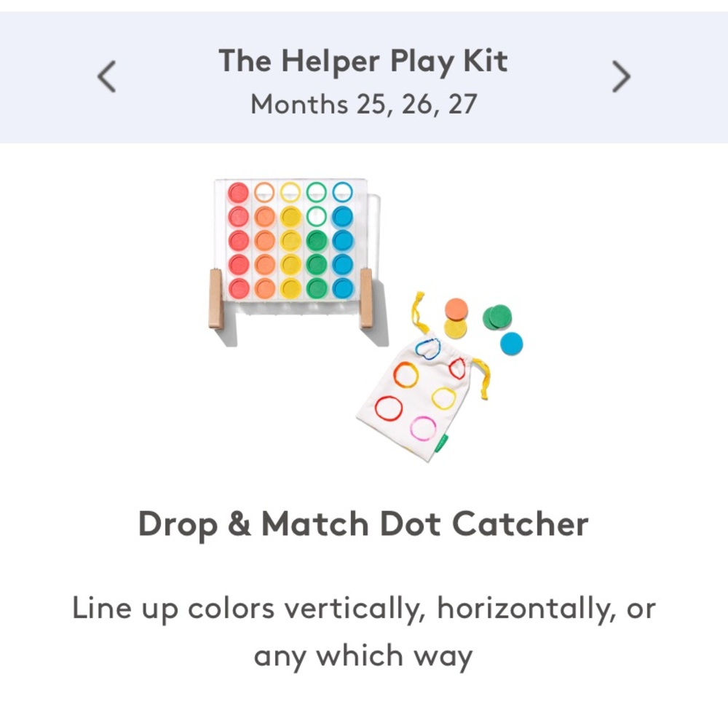The height and width of the screenshot is (728, 728).
Task: Open the Drop & Match Dot Catcher name
Action: tap(364, 523)
